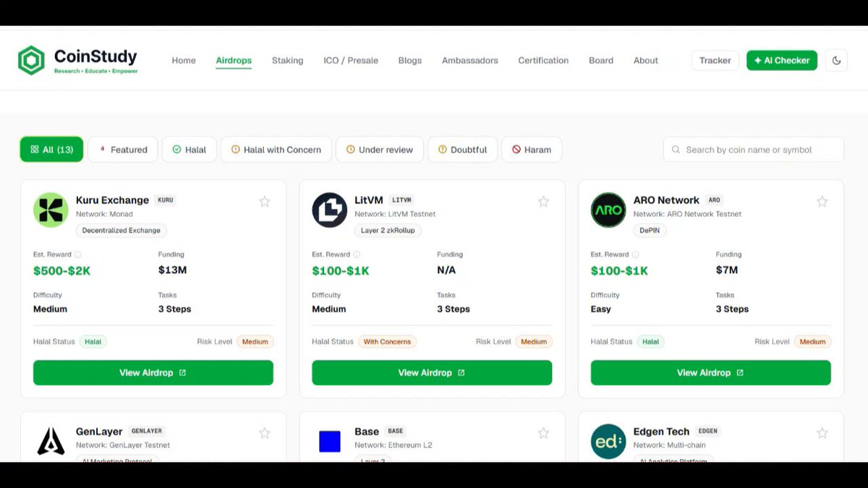
Task: Favorite ARO Network with the star
Action: pyautogui.click(x=822, y=202)
